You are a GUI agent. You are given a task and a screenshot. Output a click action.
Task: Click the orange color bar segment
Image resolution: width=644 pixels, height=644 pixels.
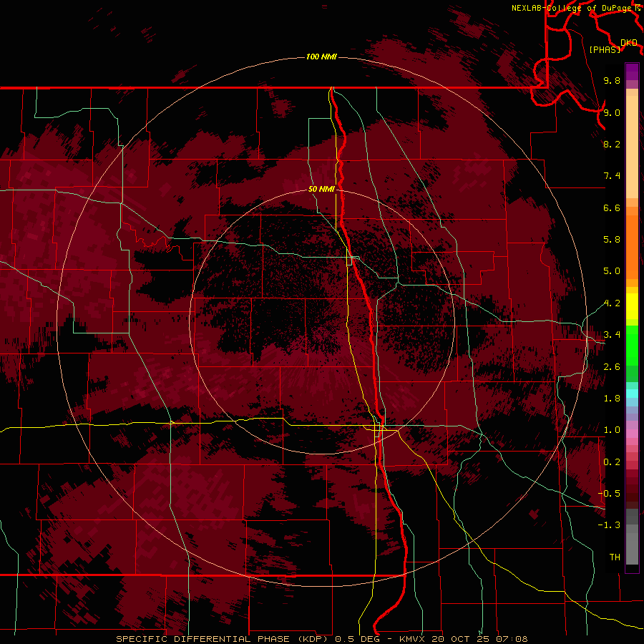pyautogui.click(x=632, y=247)
